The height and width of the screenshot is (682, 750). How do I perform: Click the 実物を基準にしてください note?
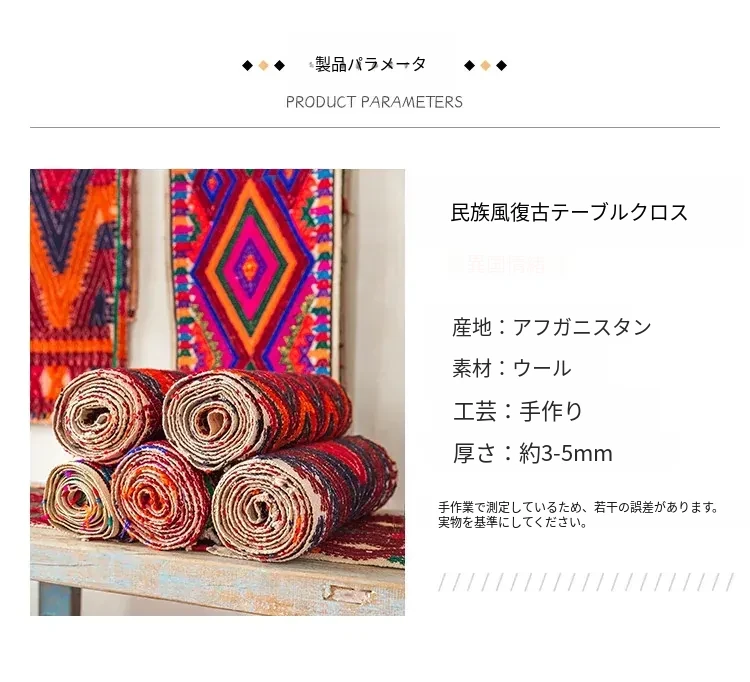coord(513,522)
